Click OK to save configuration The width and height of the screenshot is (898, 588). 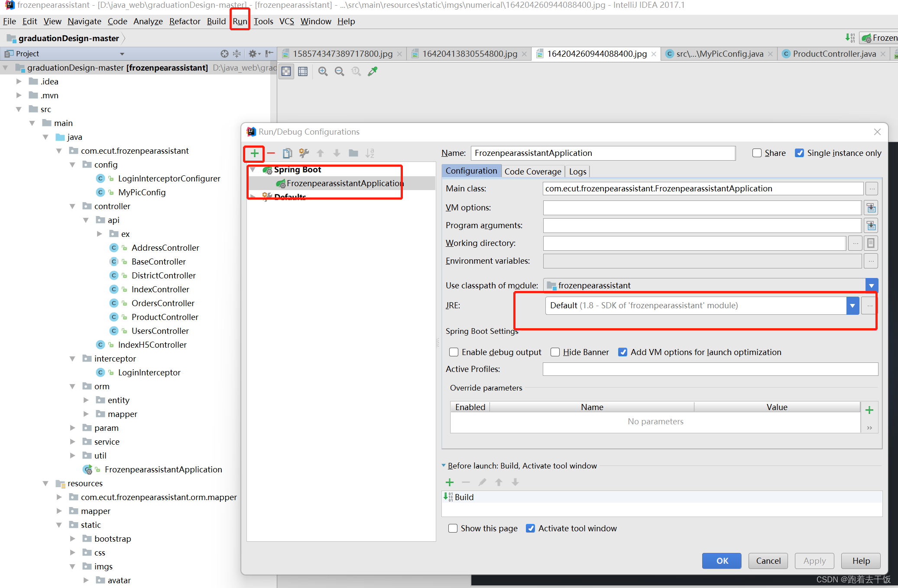point(722,561)
